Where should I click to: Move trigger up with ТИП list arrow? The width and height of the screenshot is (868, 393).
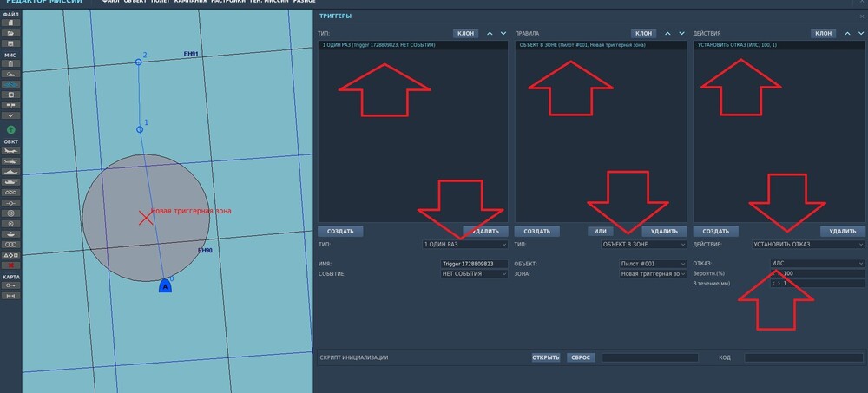coord(490,33)
